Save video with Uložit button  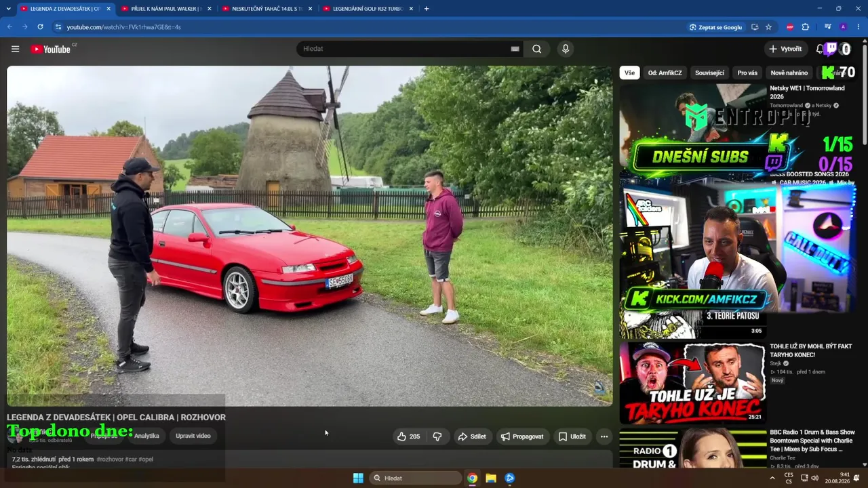572,436
